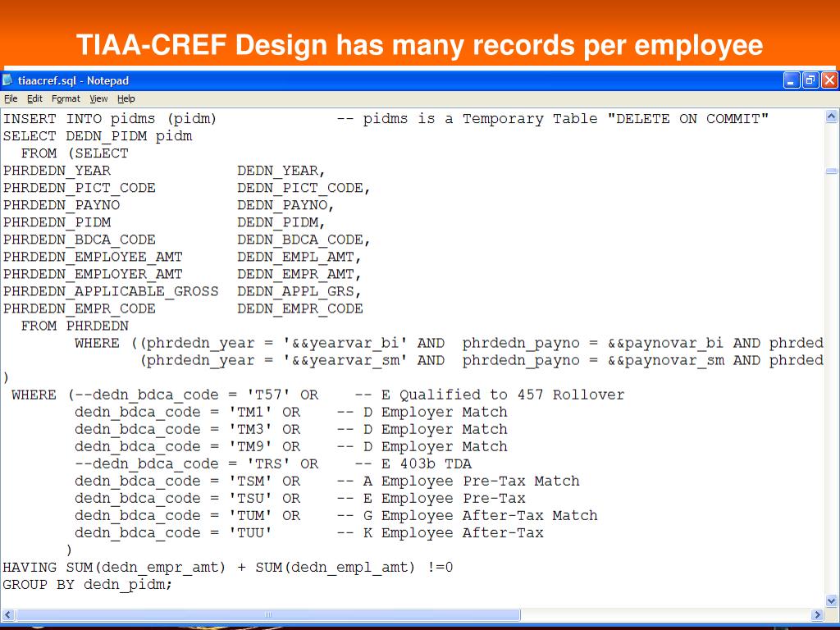Click the '&&yearvar_bi' variable text
This screenshot has width=840, height=630.
click(x=345, y=343)
